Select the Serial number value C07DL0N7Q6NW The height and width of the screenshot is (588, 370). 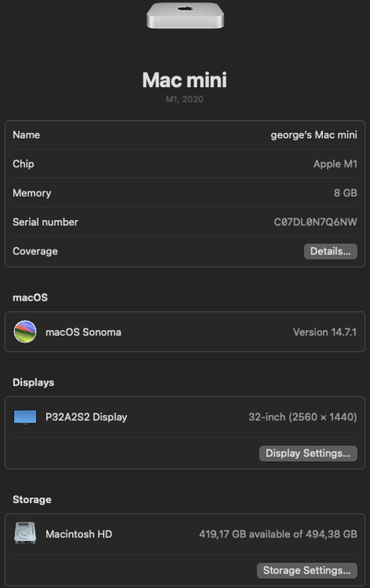(x=315, y=222)
